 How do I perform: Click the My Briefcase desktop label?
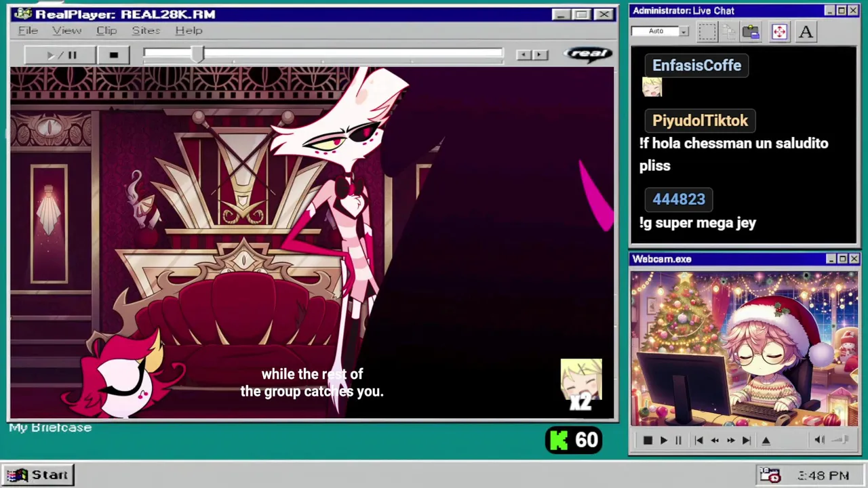[x=50, y=428]
